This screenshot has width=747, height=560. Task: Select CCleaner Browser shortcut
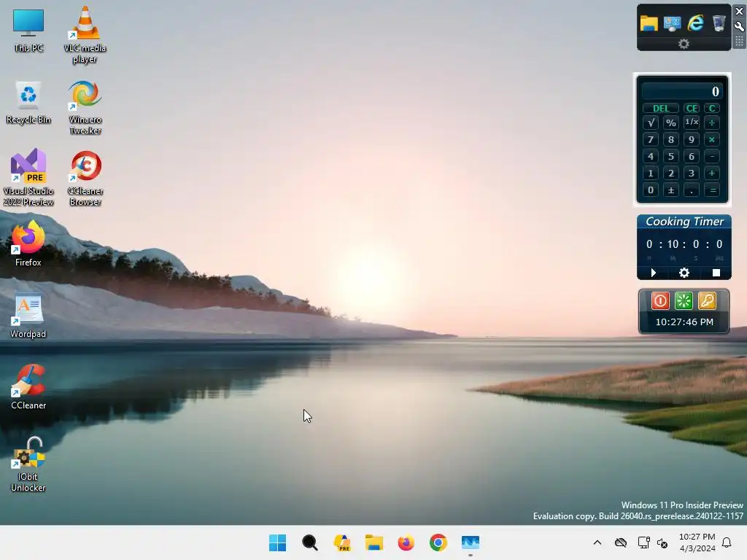pyautogui.click(x=85, y=178)
